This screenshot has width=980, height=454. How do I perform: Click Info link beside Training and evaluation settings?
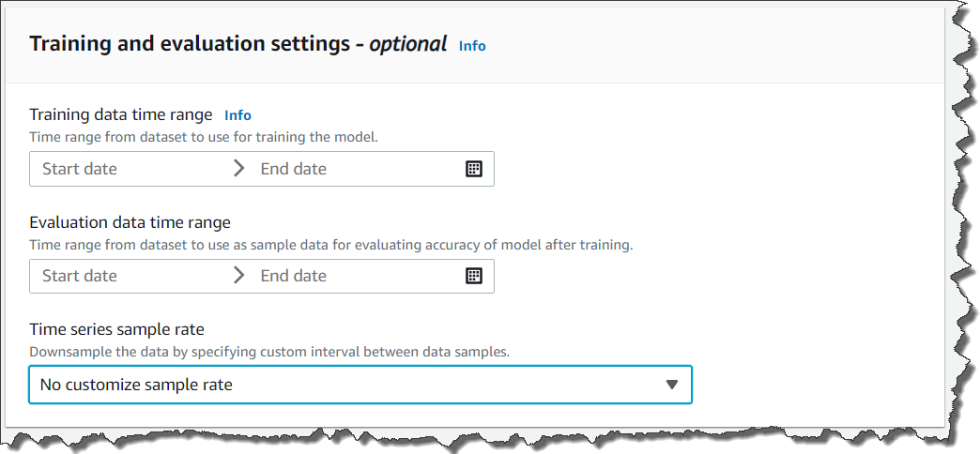472,45
